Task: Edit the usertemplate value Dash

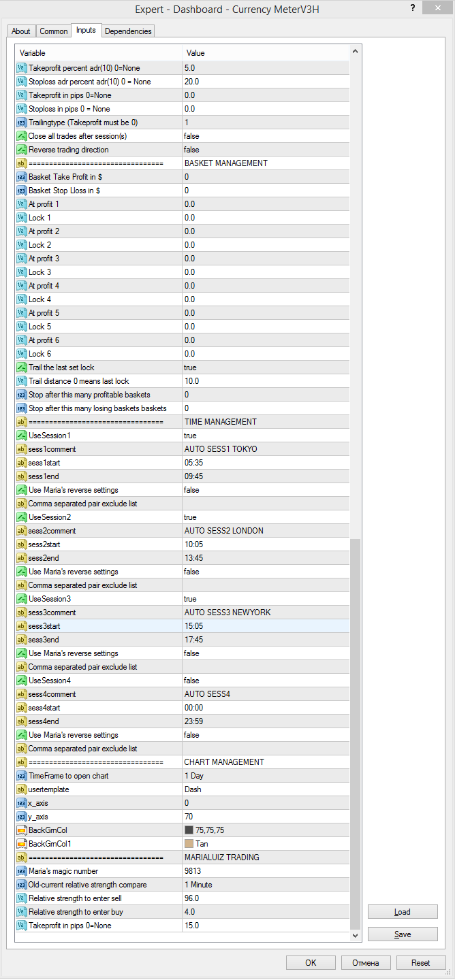Action: [x=265, y=789]
